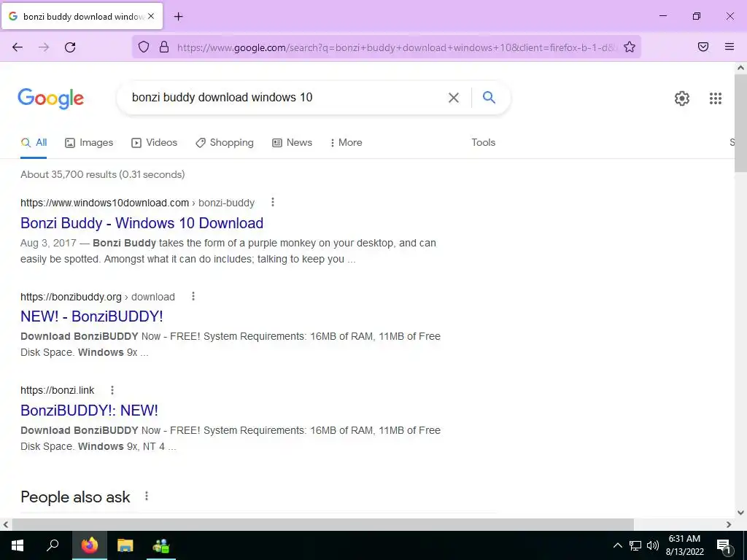Screen dimensions: 747x560
Task: Open the taskbar app next to File Explorer
Action: [161, 545]
